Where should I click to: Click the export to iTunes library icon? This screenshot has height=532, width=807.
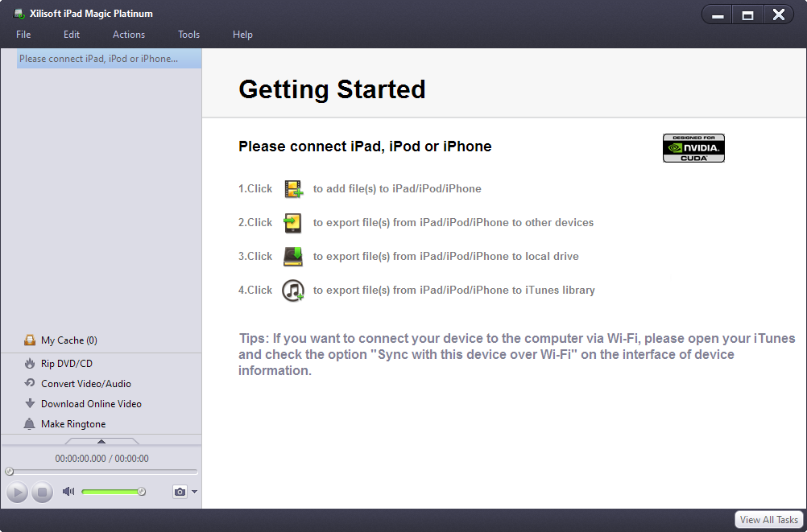[293, 291]
